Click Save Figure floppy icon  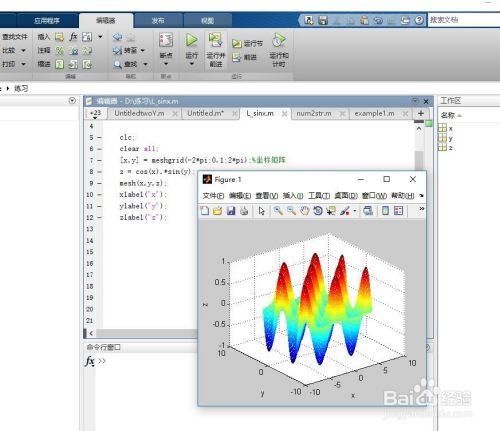[x=231, y=211]
